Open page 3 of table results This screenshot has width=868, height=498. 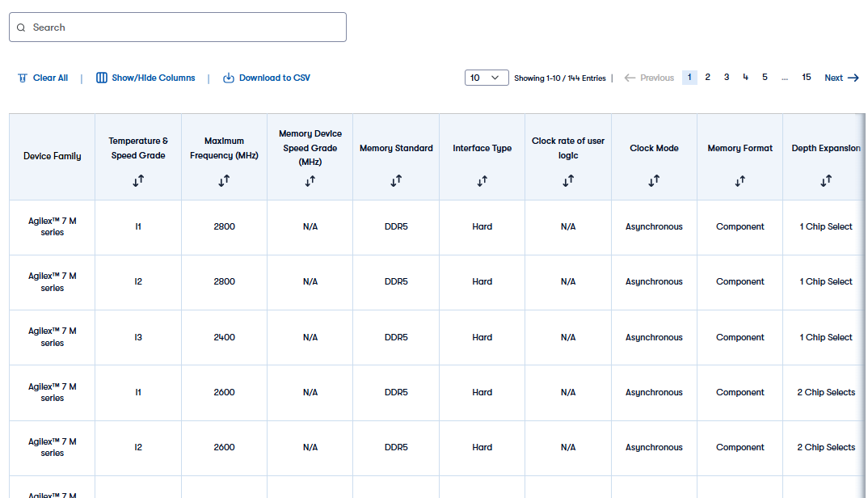[x=727, y=78]
